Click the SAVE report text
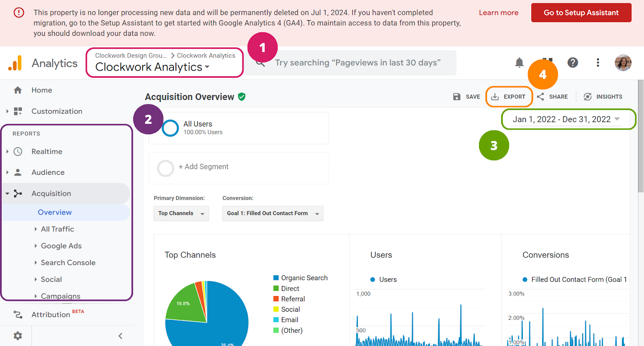The width and height of the screenshot is (644, 346). coord(473,97)
